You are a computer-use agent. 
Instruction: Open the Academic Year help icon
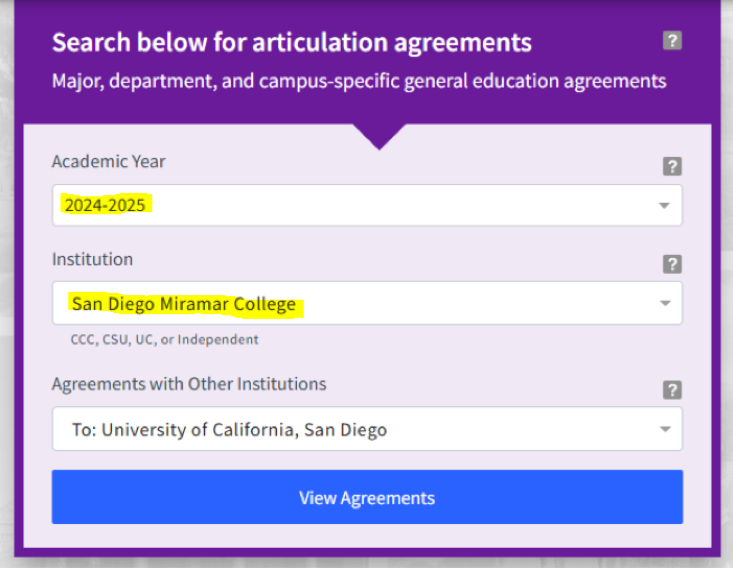pos(672,167)
